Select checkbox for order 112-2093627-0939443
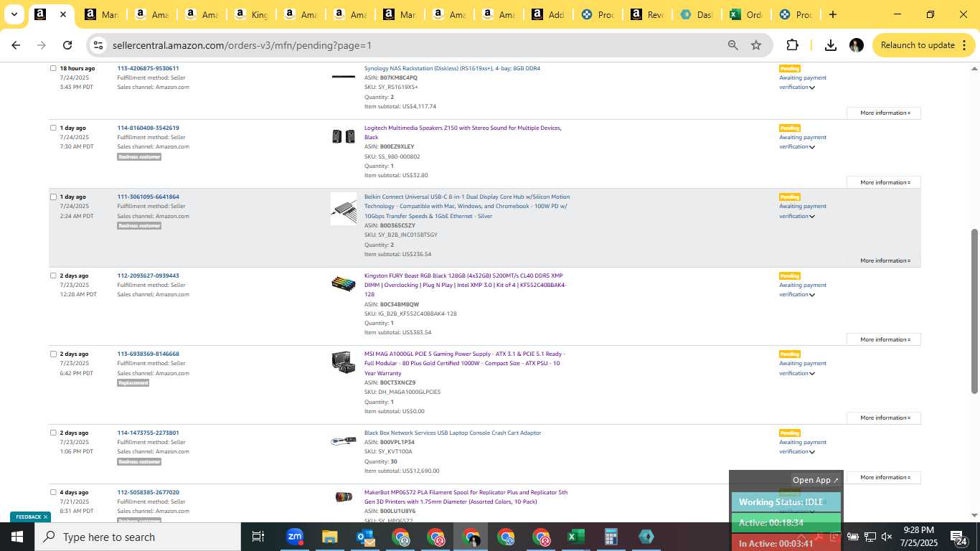 click(53, 275)
